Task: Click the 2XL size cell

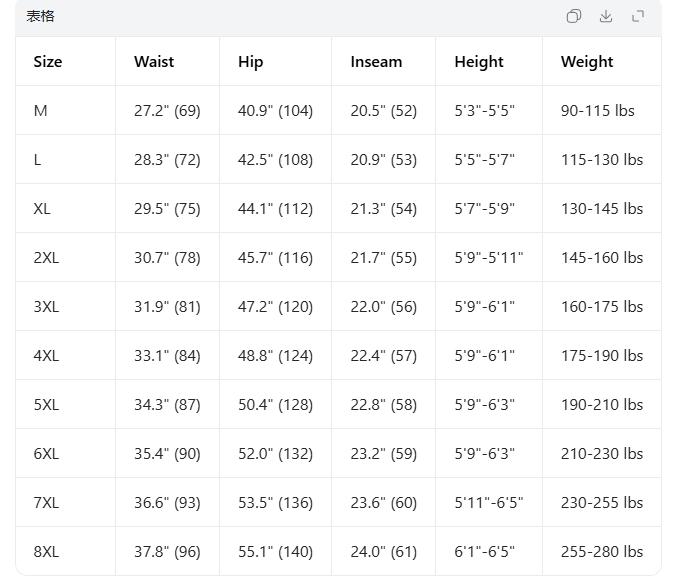Action: point(46,258)
